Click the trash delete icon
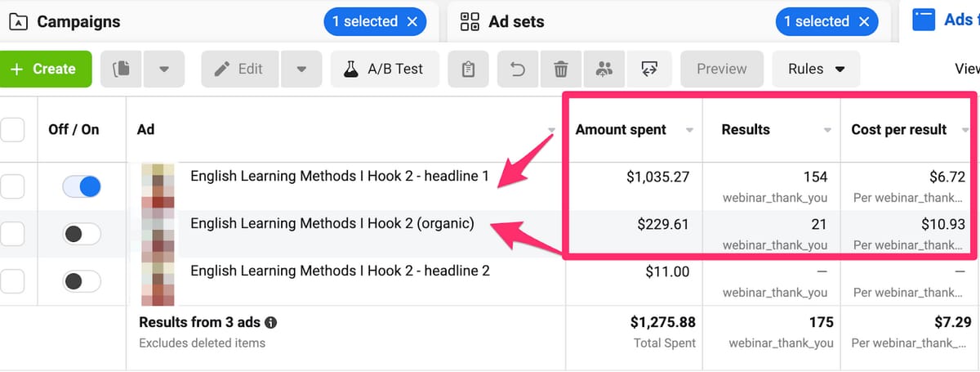The height and width of the screenshot is (372, 980). pyautogui.click(x=561, y=69)
